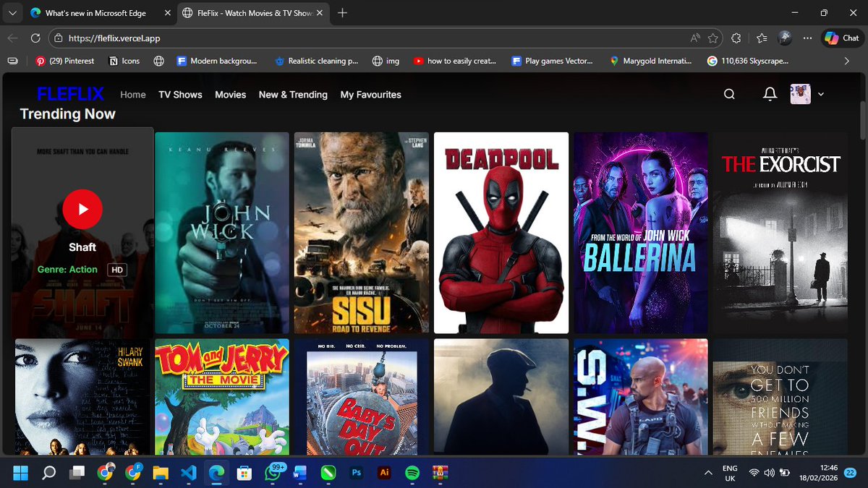Open Photoshop from the taskbar
The height and width of the screenshot is (488, 868).
(356, 473)
